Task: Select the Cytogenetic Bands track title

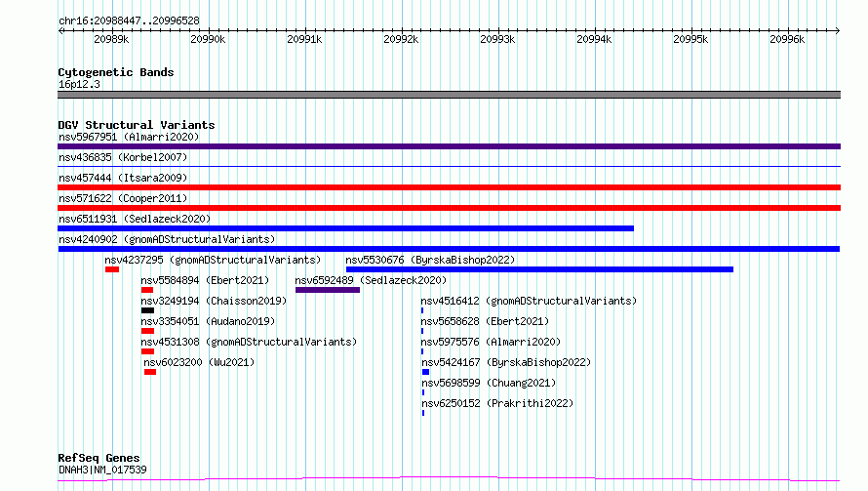Action: (116, 72)
